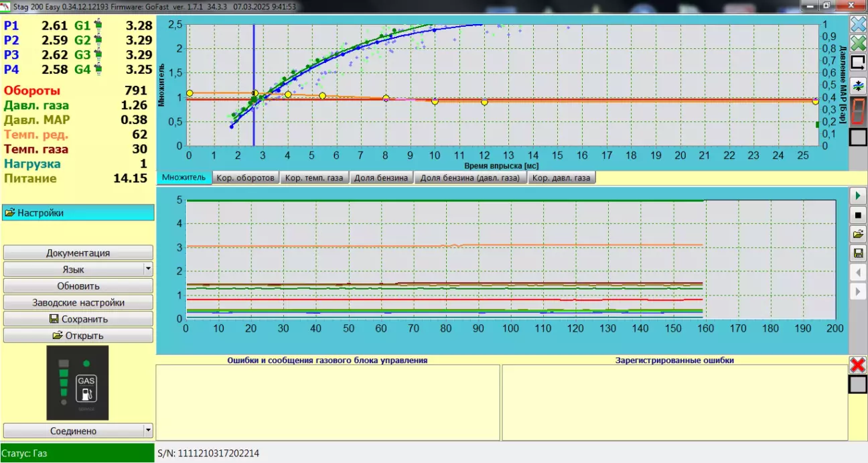Click the P1 petrol injector label
The width and height of the screenshot is (868, 463).
[11, 25]
